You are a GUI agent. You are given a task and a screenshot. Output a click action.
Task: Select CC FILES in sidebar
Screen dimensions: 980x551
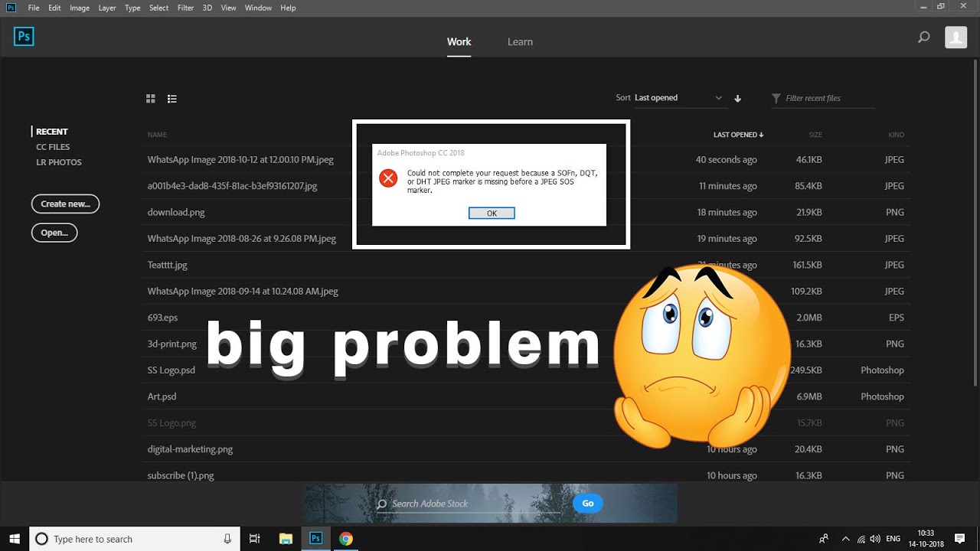53,147
